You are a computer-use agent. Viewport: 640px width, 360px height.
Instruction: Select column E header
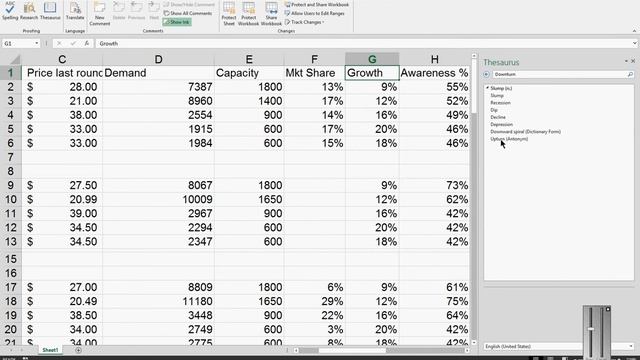(x=249, y=59)
